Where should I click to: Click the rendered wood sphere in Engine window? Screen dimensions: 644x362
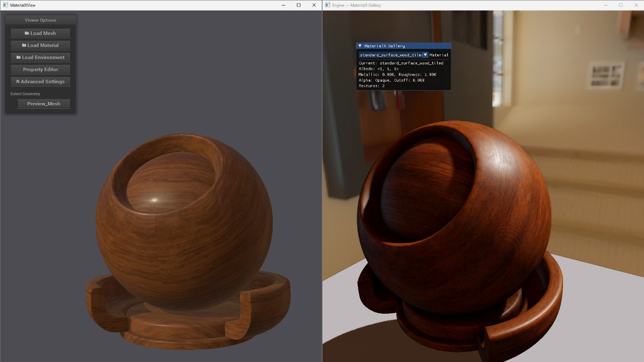click(x=454, y=216)
